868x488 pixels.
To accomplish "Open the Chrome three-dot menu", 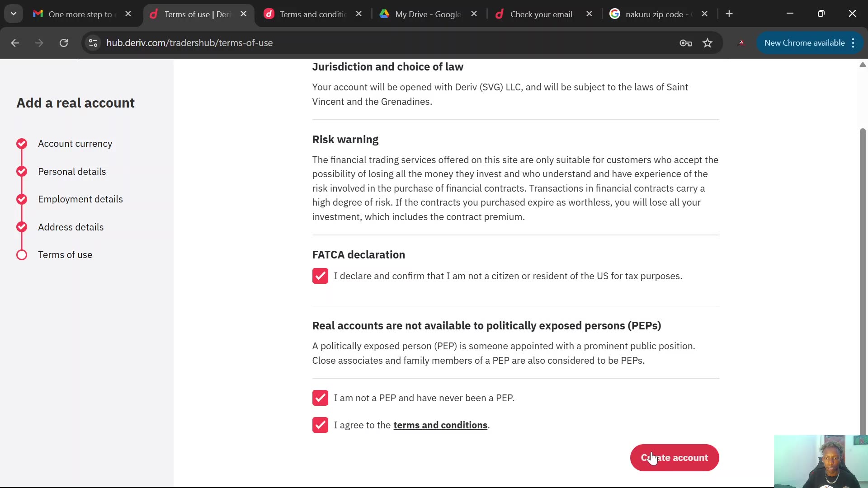I will 854,43.
